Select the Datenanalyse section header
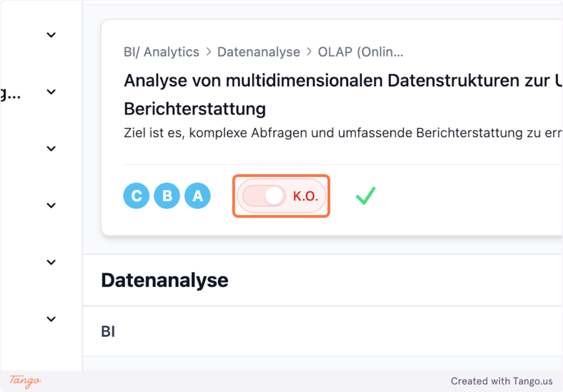Screen dimensions: 563x392 coord(164,280)
